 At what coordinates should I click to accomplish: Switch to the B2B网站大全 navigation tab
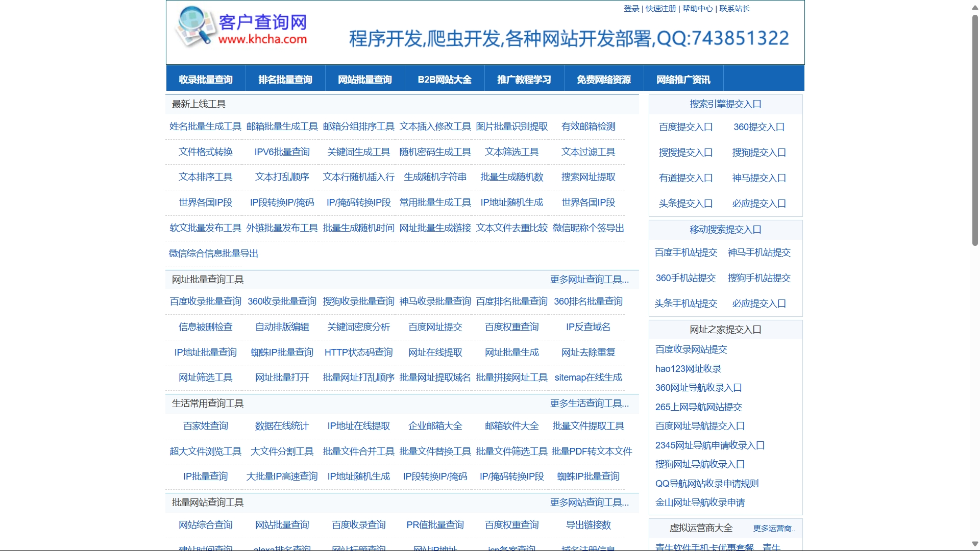(445, 78)
